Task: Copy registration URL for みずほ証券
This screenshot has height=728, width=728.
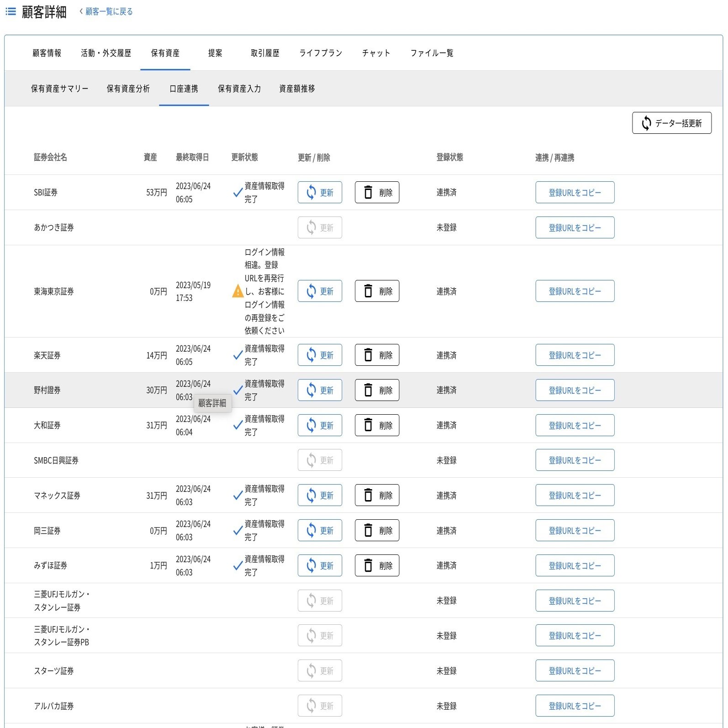Action: pos(575,565)
